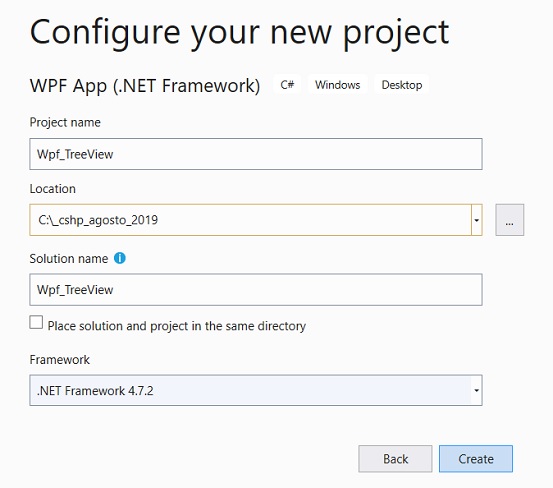
Task: Click the WPF App (.NET Framework) heading
Action: (145, 86)
